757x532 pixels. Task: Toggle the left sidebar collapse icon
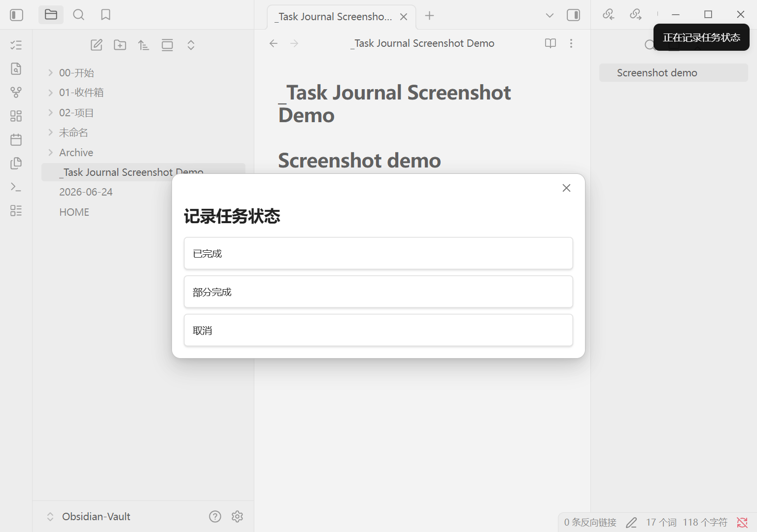(x=16, y=15)
